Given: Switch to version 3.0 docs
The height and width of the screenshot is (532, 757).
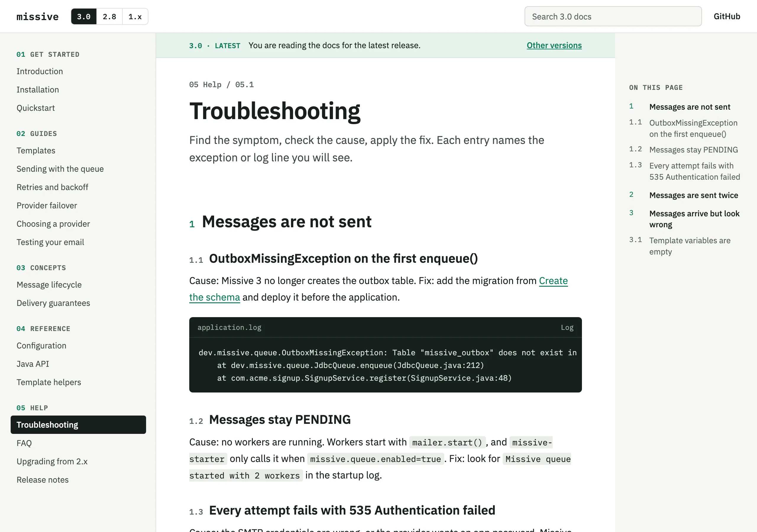Looking at the screenshot, I should pyautogui.click(x=84, y=17).
